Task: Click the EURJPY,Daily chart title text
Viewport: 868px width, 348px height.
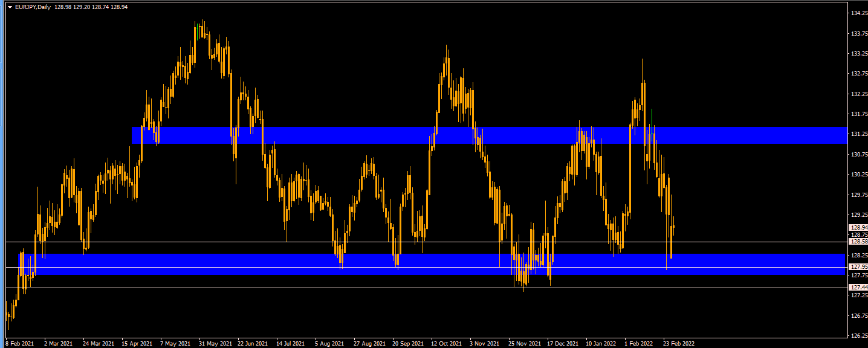Action: tap(33, 7)
